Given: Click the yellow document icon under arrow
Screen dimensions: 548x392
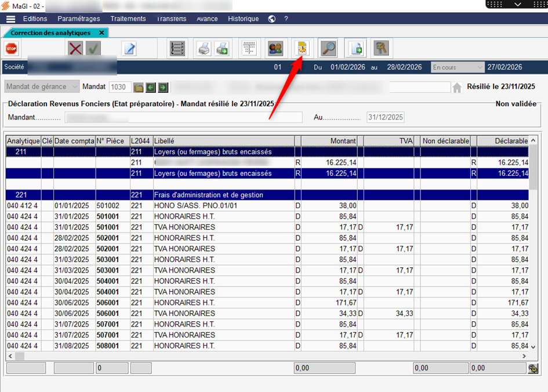Looking at the screenshot, I should [302, 49].
